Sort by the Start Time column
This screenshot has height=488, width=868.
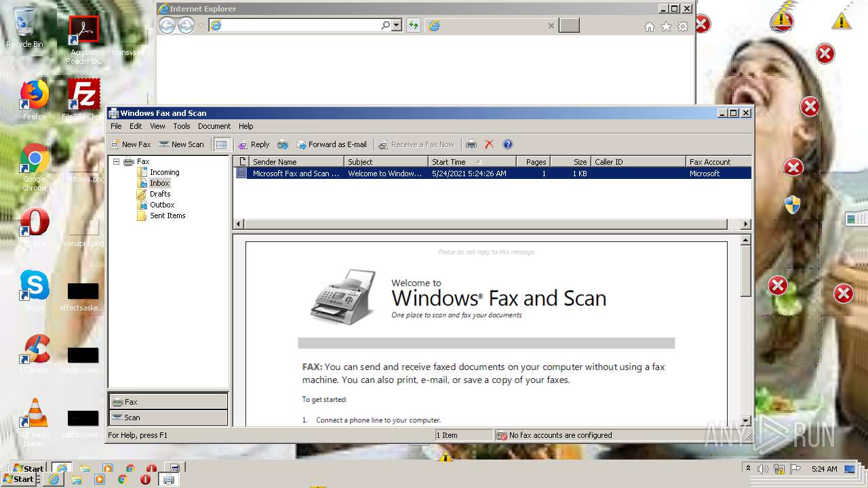coord(472,162)
